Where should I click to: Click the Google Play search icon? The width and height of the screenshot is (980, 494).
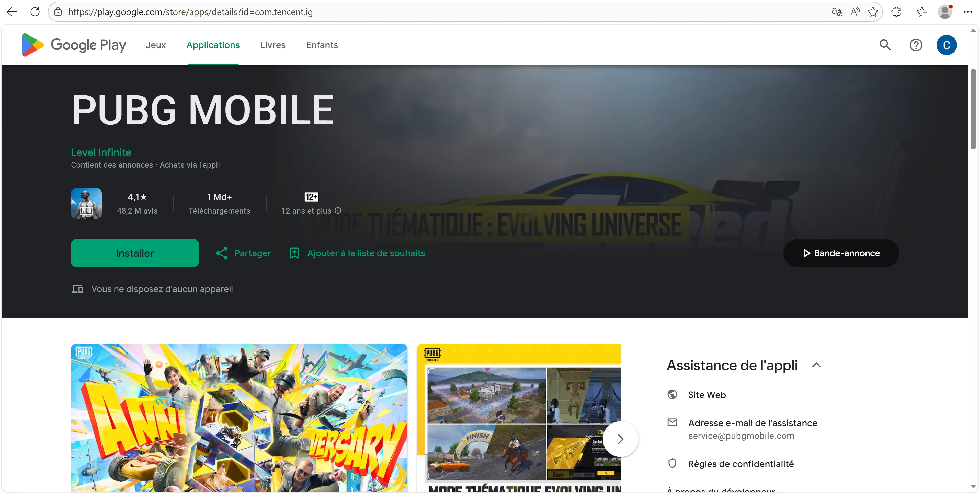click(x=885, y=45)
